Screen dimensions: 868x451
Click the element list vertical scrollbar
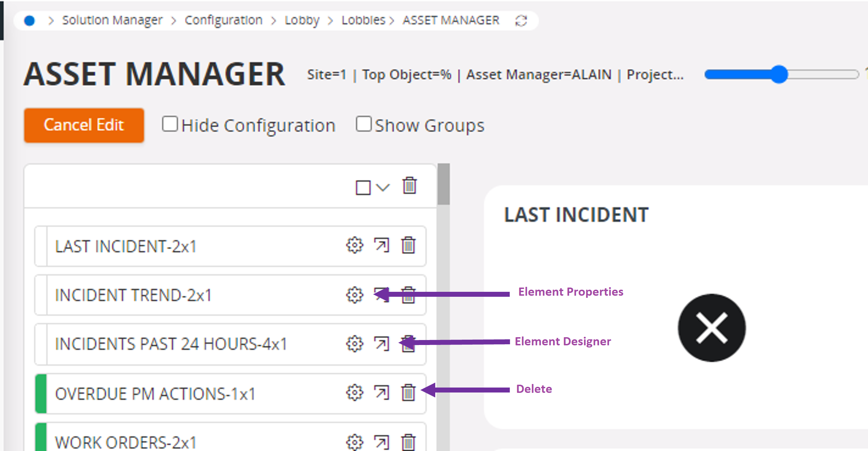tap(443, 184)
